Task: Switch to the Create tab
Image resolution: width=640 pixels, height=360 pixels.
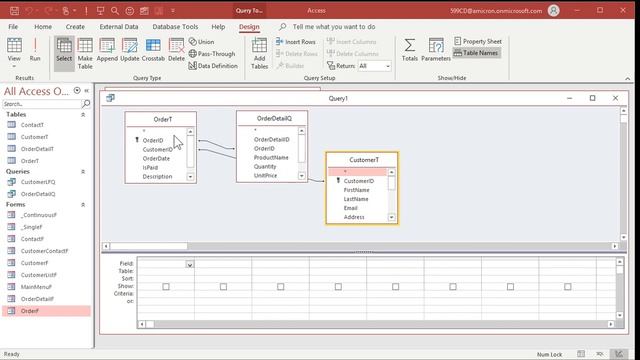Action: click(75, 27)
